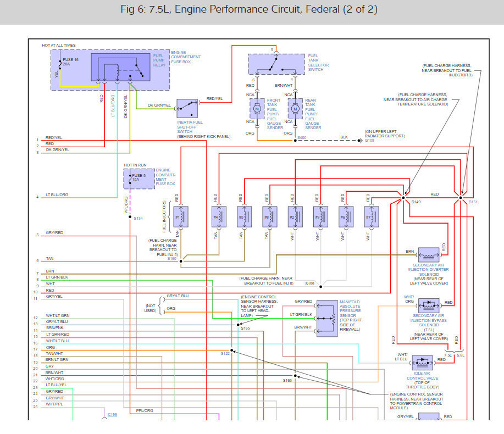Screen dimensions: 504x434
Task: Click the 'LT BLU/YEL' wire label on line 23
Action: pyautogui.click(x=56, y=385)
